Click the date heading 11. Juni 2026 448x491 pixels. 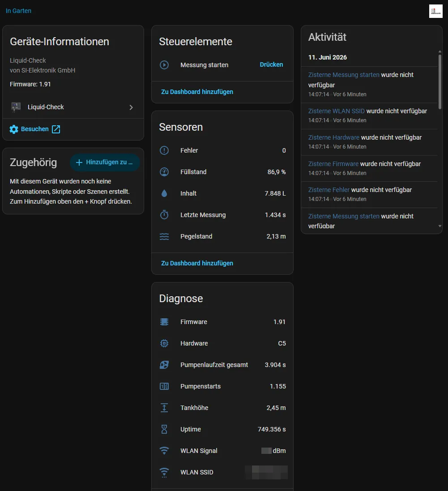[x=328, y=57]
